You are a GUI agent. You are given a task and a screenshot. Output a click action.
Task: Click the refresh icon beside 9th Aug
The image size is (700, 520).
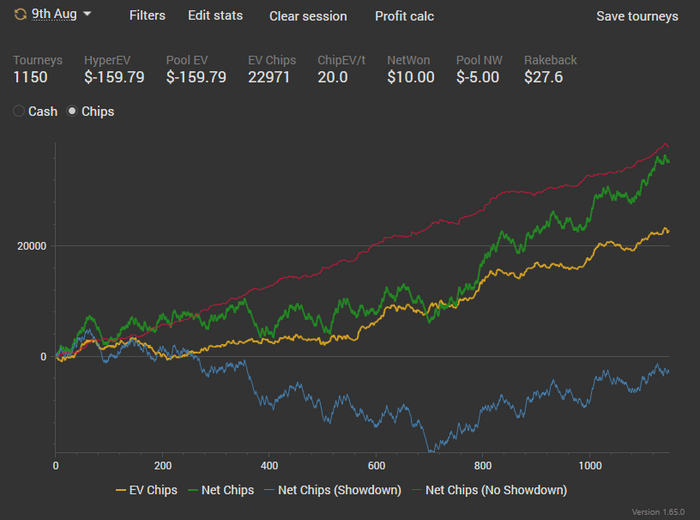click(20, 14)
